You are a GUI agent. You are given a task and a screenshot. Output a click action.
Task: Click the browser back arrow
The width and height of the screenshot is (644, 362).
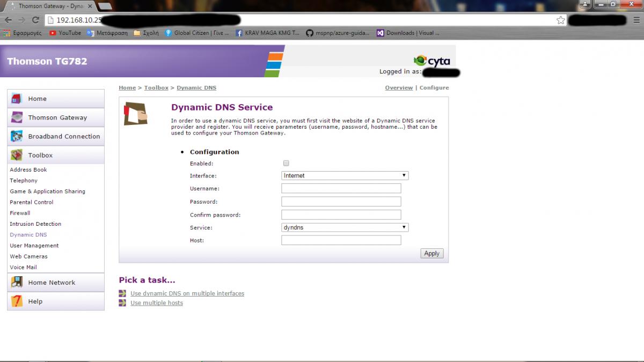click(x=8, y=20)
